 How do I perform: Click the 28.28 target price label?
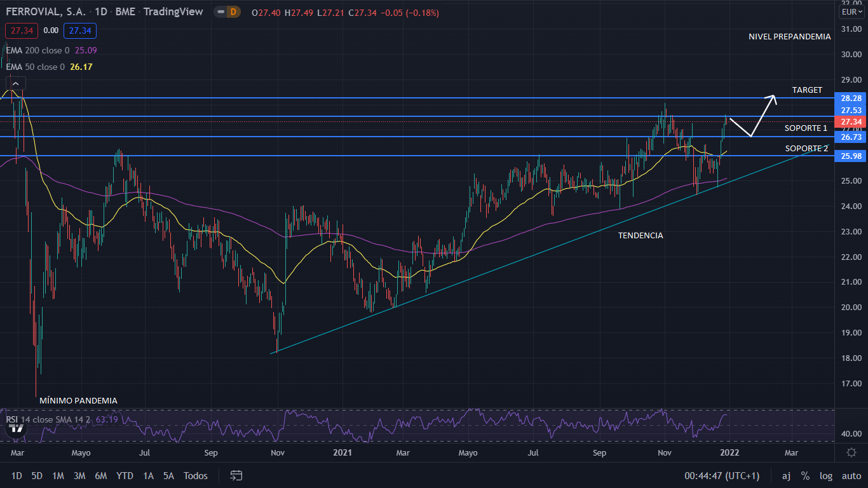(x=851, y=98)
